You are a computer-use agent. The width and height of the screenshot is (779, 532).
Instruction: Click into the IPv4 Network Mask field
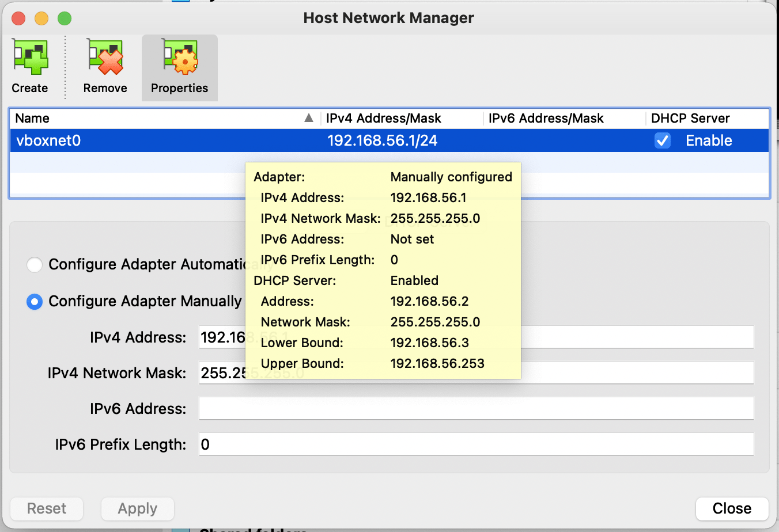click(x=476, y=373)
